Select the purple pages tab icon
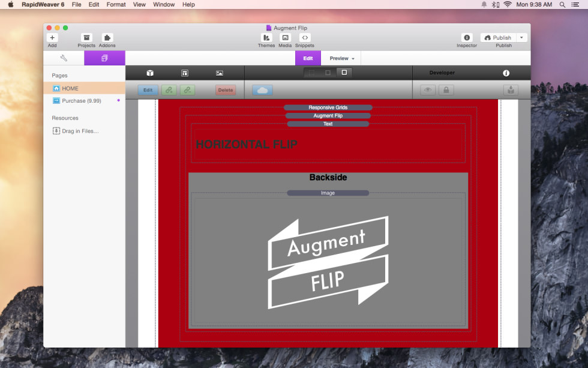The height and width of the screenshot is (368, 588). point(104,58)
